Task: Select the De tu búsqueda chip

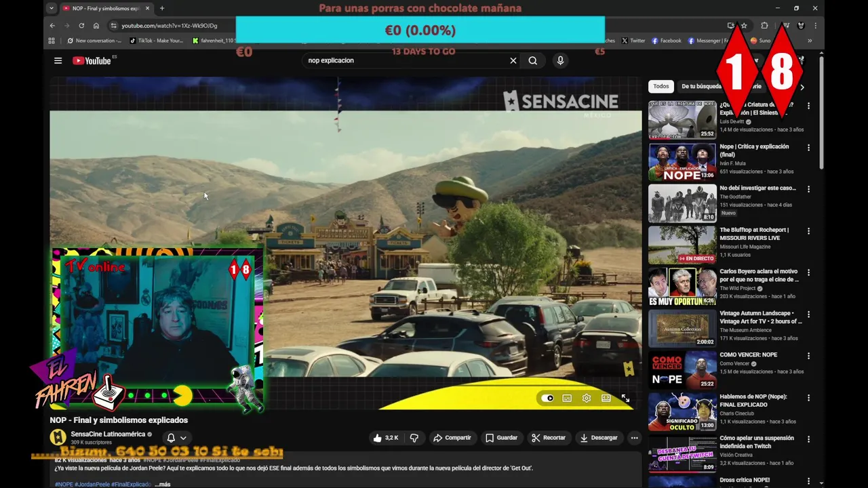Action: 701,86
